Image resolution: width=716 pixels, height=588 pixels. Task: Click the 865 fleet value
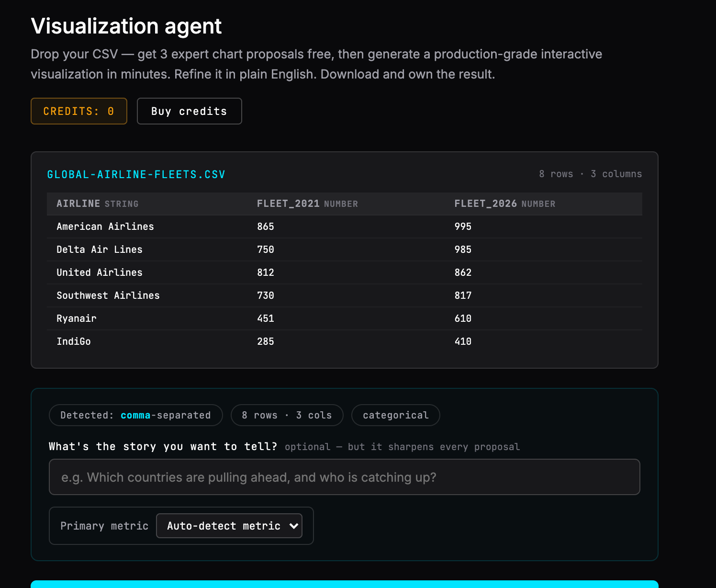pos(266,226)
